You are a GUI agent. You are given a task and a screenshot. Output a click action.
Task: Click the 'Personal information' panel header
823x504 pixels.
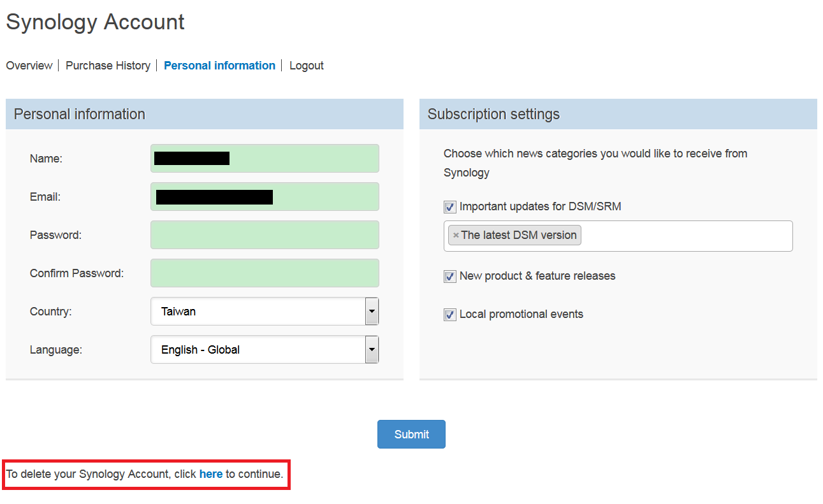click(x=205, y=114)
